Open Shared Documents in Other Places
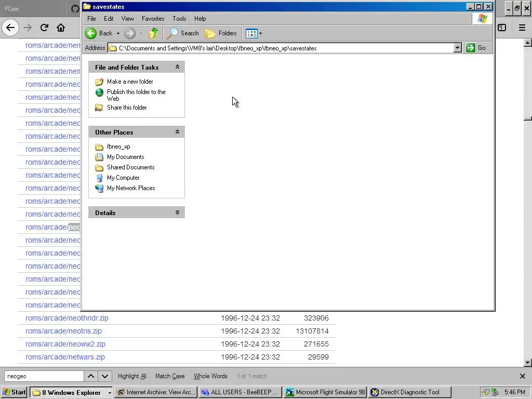Image resolution: width=532 pixels, height=399 pixels. click(x=130, y=167)
